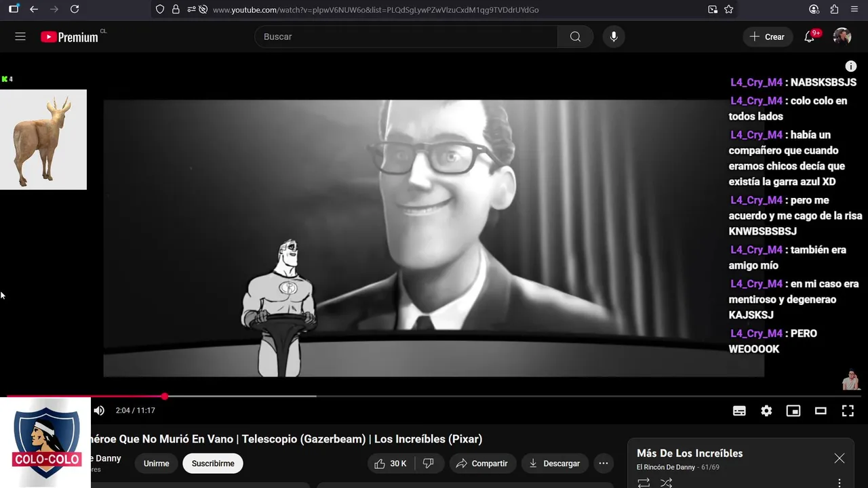Open playlist options vertical dots

[840, 483]
